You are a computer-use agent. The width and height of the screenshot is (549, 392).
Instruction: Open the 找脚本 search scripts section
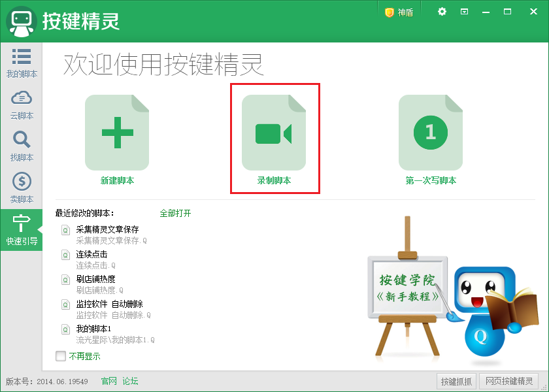[22, 146]
